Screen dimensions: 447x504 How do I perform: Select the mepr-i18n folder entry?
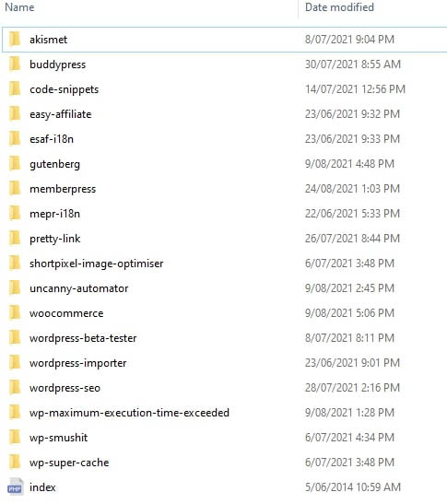(x=54, y=214)
